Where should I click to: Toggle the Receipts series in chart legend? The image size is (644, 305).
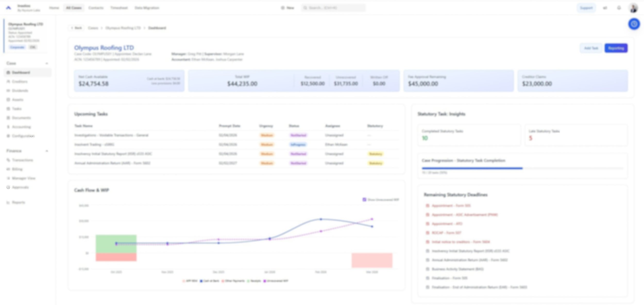pyautogui.click(x=254, y=281)
